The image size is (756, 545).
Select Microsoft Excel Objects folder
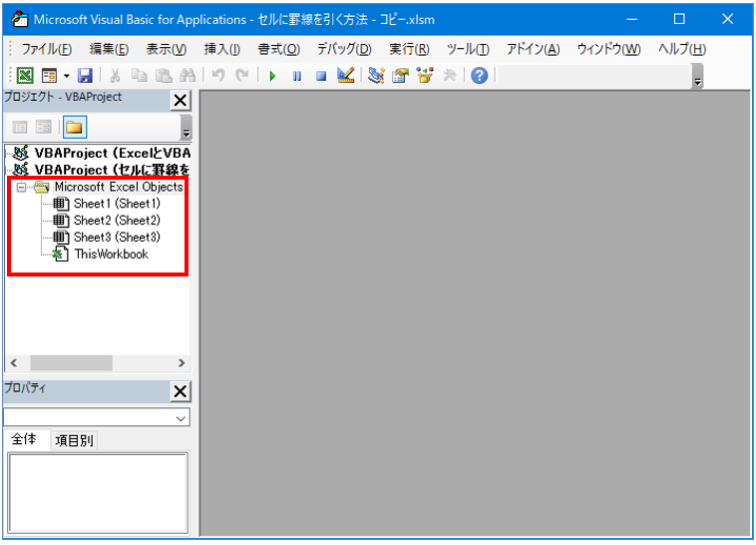(x=119, y=187)
